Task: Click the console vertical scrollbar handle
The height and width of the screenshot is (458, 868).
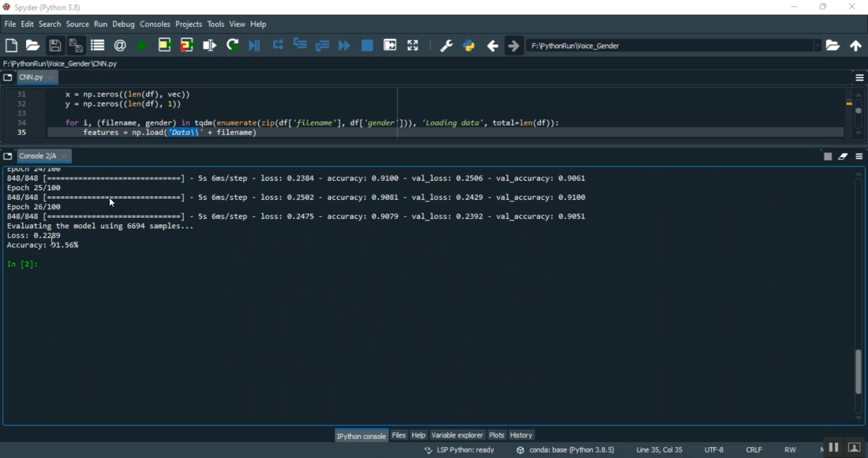Action: pyautogui.click(x=858, y=372)
